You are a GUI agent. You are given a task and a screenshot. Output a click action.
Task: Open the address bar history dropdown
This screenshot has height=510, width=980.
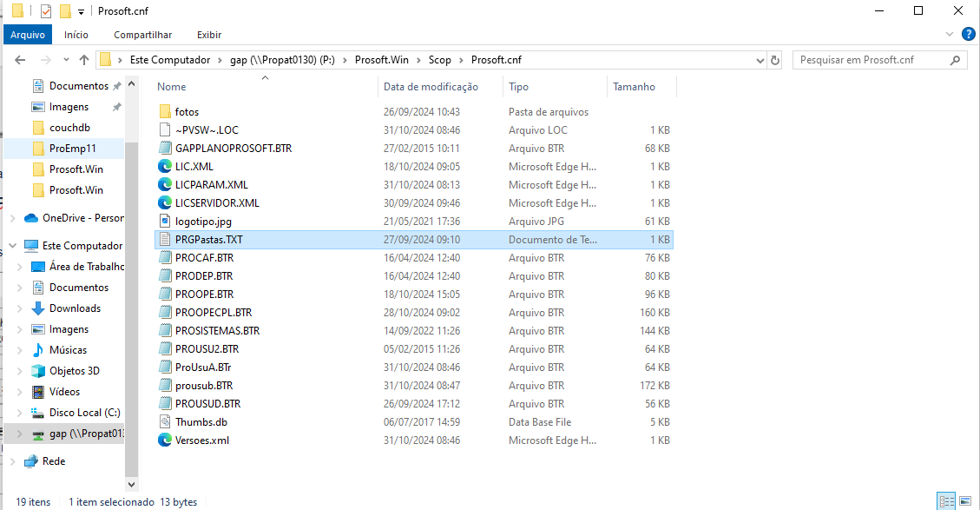tap(760, 60)
